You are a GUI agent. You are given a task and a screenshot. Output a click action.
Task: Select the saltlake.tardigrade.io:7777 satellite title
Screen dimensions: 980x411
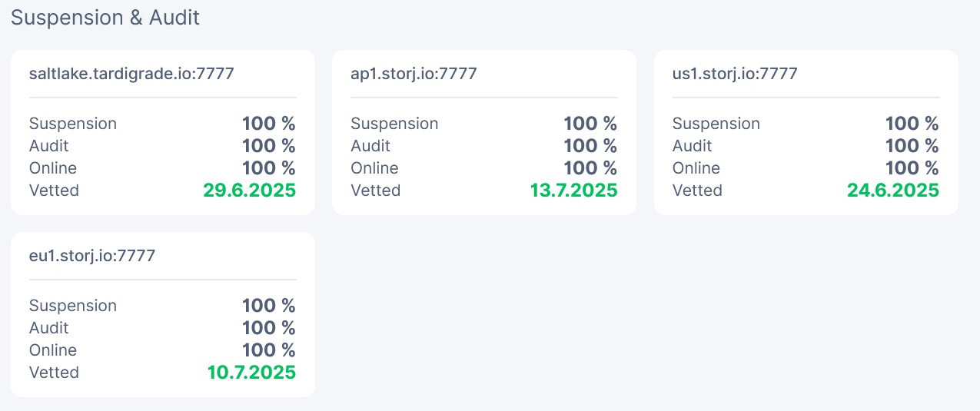click(x=131, y=75)
